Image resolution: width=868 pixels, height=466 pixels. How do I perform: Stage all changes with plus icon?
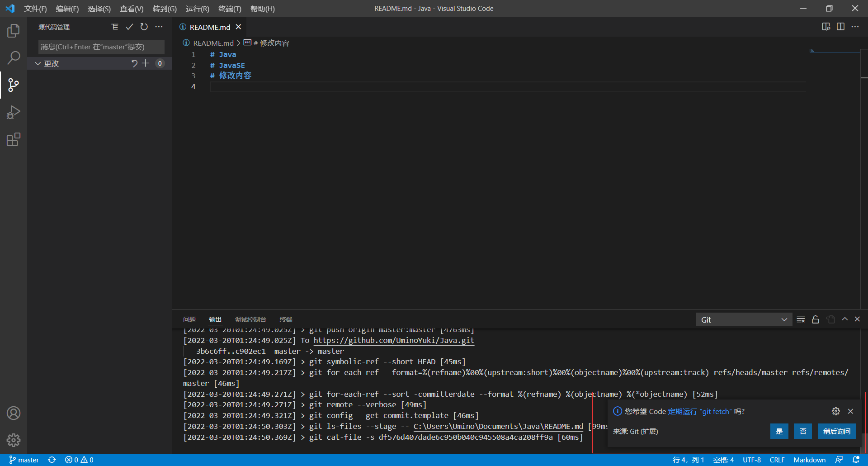click(146, 63)
